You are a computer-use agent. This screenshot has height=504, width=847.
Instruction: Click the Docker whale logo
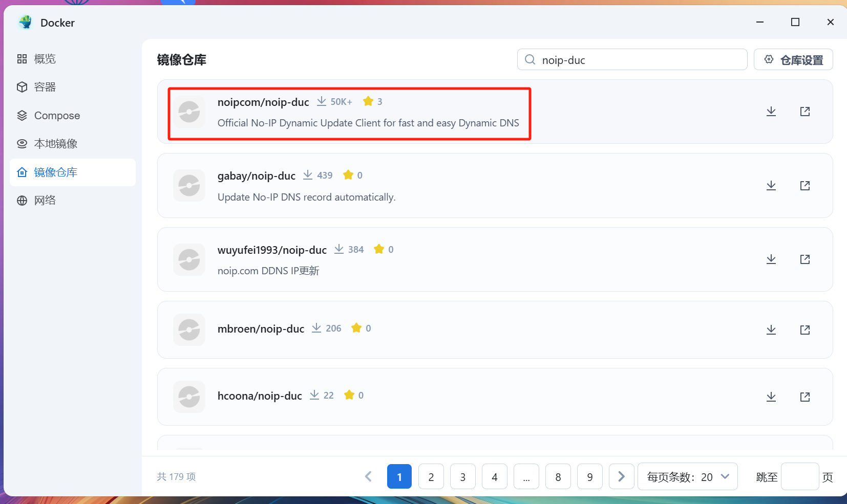[25, 23]
